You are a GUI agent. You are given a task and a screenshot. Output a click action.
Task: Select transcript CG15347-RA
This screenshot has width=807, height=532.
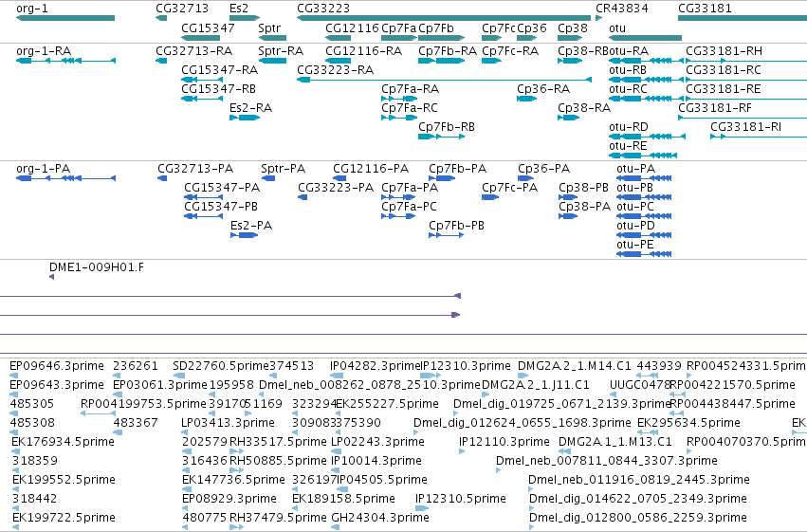[202, 80]
